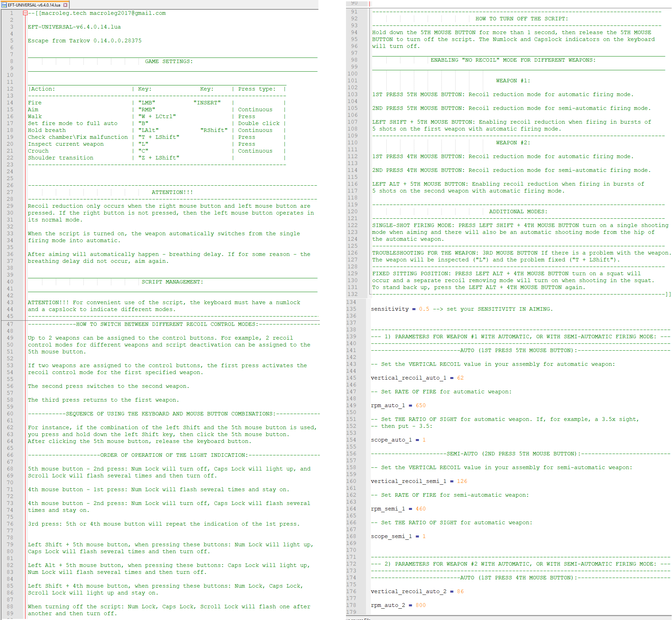
Task: Click 'Double click' press type in the table
Action: pyautogui.click(x=259, y=123)
